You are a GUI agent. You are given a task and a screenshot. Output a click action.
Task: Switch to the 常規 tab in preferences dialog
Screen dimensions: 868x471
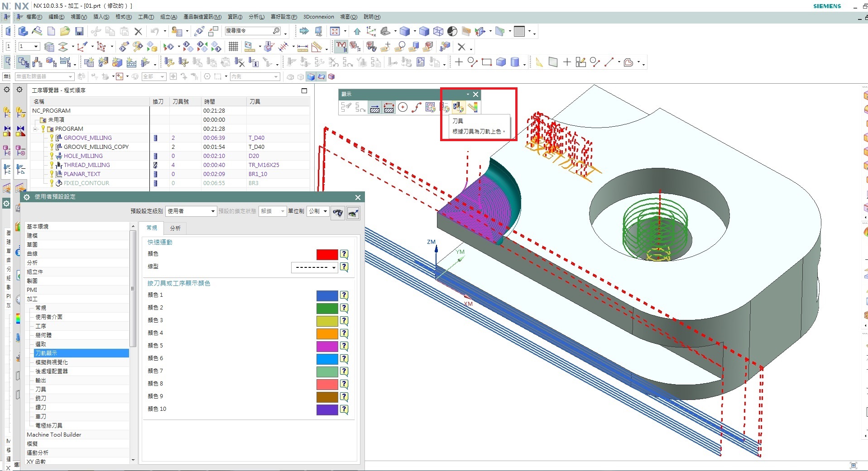pos(152,228)
